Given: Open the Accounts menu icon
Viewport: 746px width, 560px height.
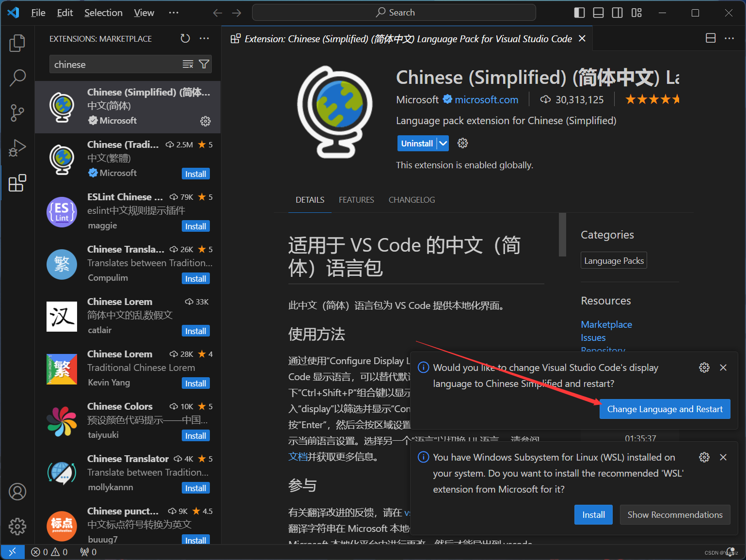Looking at the screenshot, I should point(17,492).
